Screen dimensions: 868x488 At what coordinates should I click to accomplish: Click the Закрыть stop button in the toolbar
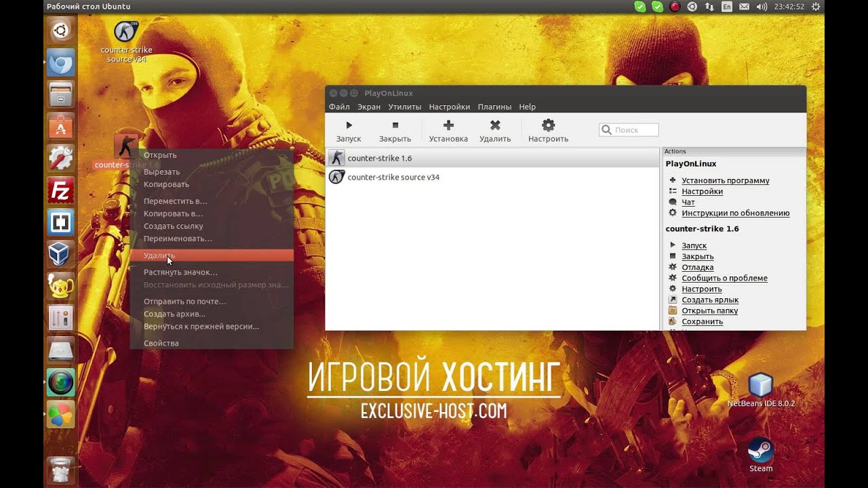tap(395, 131)
